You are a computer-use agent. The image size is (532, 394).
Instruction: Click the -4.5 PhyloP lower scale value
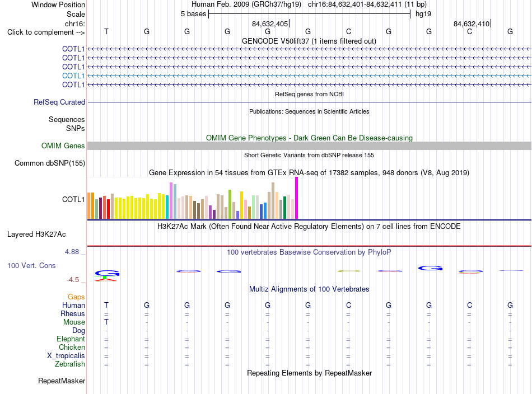click(73, 280)
